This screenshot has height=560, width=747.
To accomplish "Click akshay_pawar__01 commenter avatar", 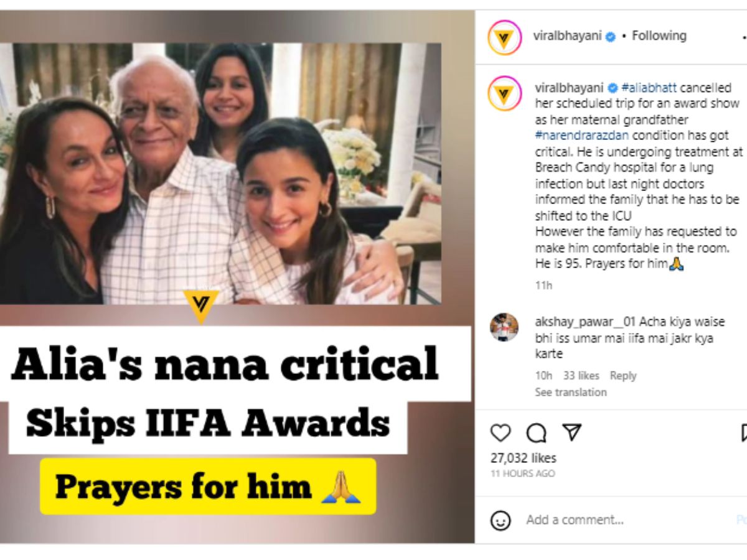I will pyautogui.click(x=504, y=327).
